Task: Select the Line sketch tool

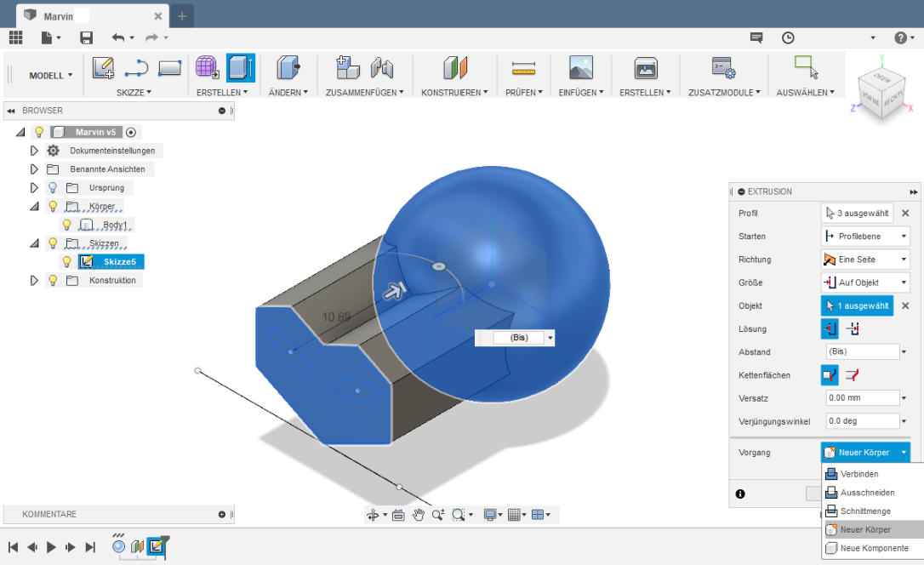Action: pyautogui.click(x=136, y=68)
